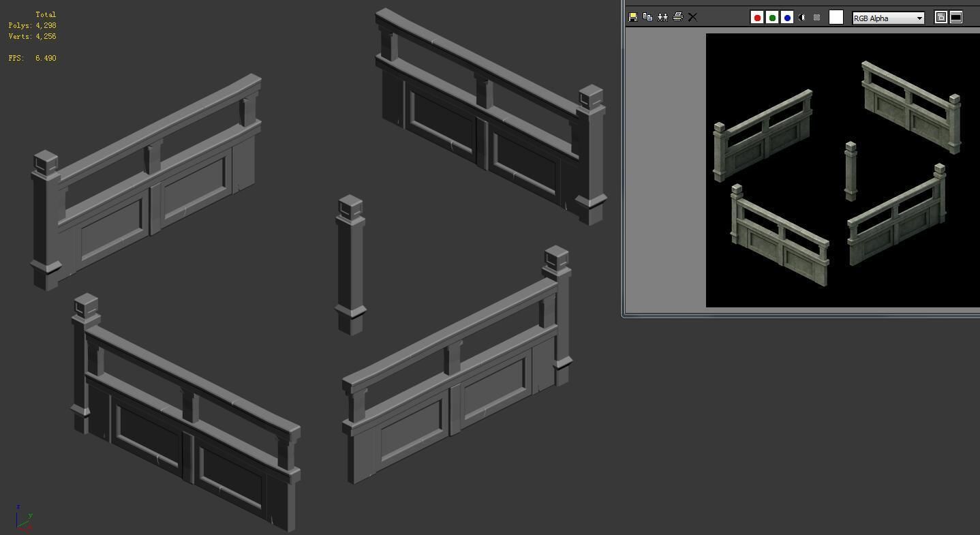The height and width of the screenshot is (535, 980).
Task: Print the rendered image
Action: [678, 17]
